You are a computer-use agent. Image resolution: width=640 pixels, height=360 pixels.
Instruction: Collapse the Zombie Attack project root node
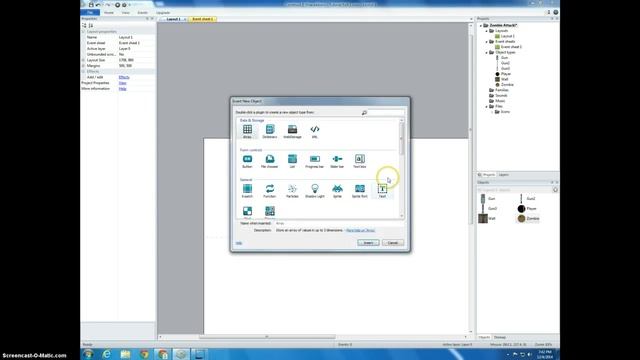click(x=481, y=25)
